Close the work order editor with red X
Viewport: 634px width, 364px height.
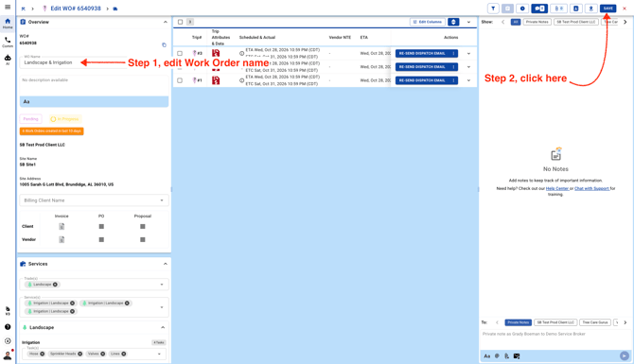click(625, 9)
